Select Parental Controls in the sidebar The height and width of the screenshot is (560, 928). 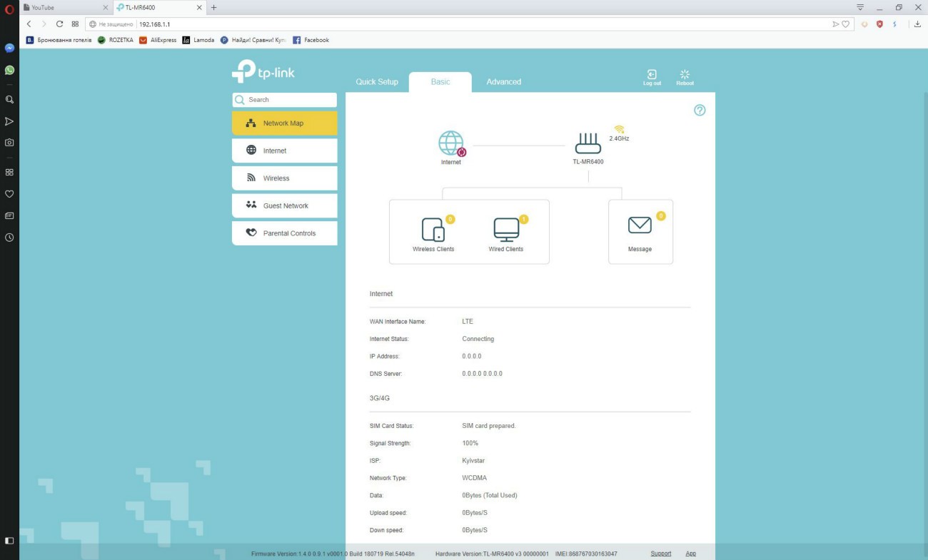pyautogui.click(x=284, y=233)
